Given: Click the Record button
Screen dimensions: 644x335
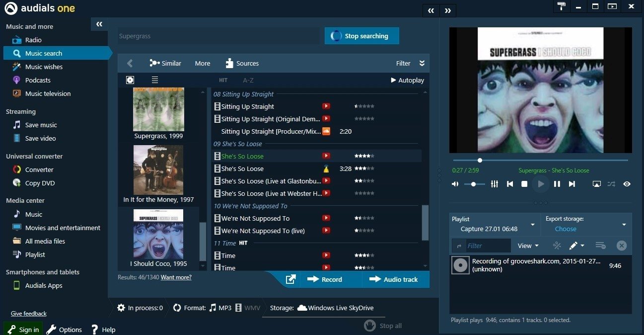Looking at the screenshot, I should 325,279.
